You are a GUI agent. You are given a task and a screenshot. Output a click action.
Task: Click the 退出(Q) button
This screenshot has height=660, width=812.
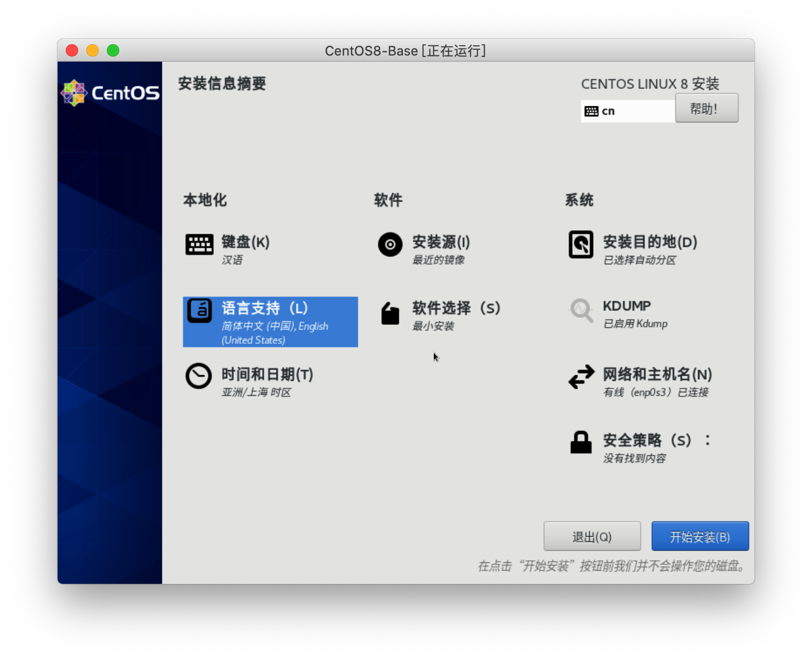click(x=592, y=537)
